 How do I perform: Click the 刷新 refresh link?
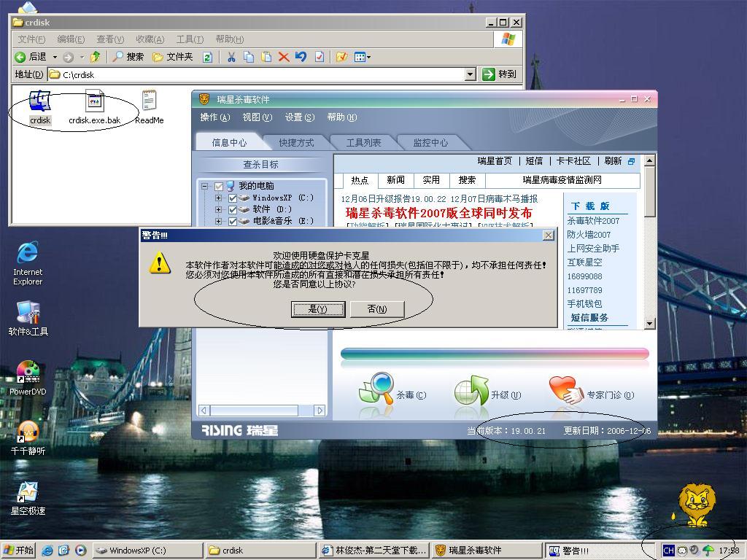[x=613, y=161]
